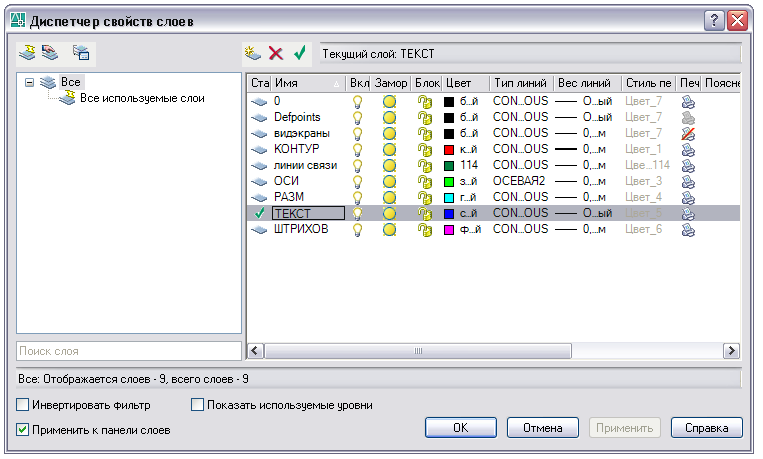Screen dimensions: 763x459
Task: Check Инвертировать фильтр checkbox
Action: (22, 404)
